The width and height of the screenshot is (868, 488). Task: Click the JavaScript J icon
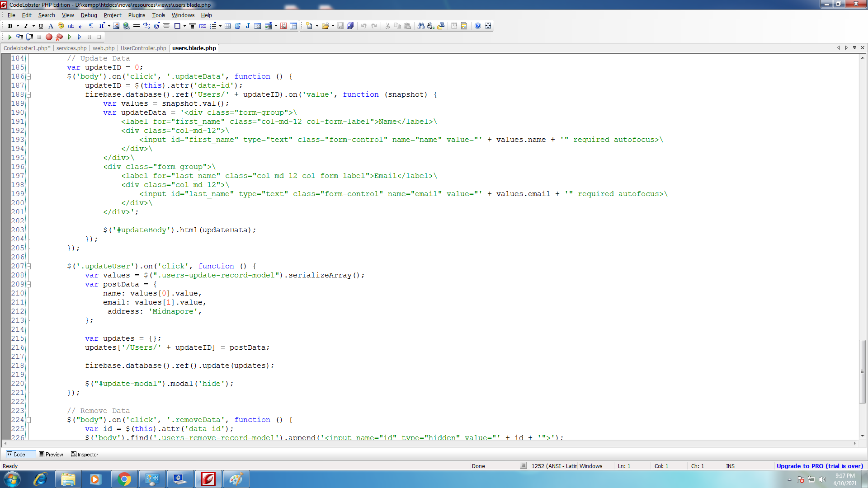(248, 26)
